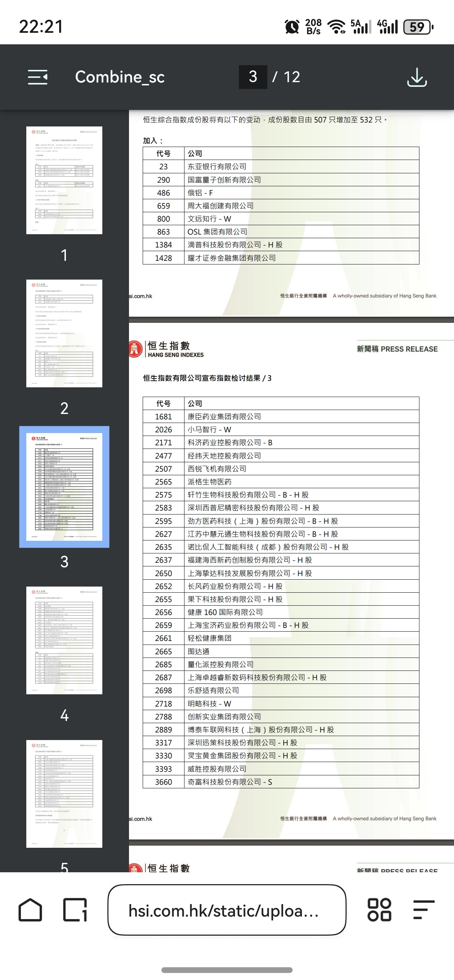This screenshot has height=980, width=454.
Task: Open page 5 thumbnail
Action: pyautogui.click(x=64, y=794)
